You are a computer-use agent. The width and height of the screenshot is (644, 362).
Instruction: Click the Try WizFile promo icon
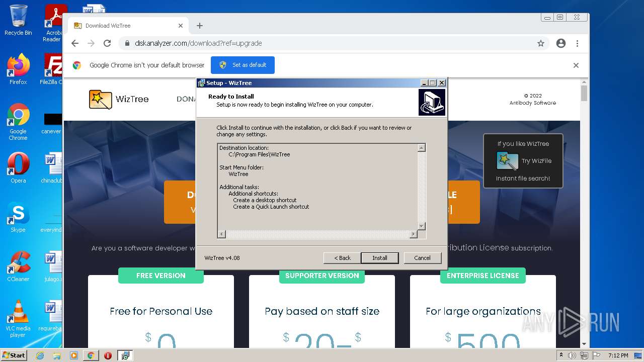pyautogui.click(x=508, y=161)
